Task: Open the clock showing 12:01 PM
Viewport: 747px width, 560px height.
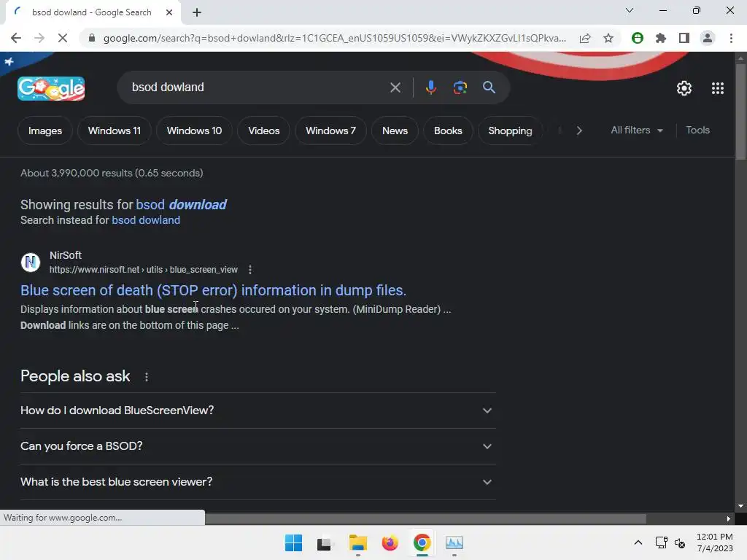Action: (714, 542)
